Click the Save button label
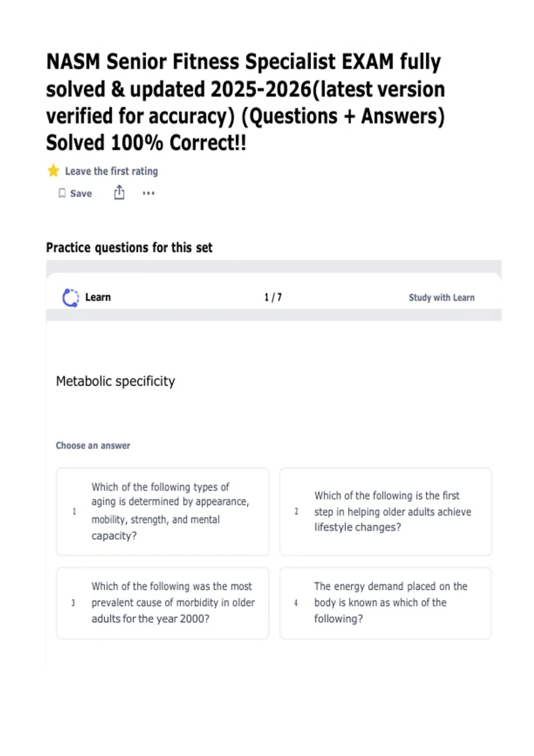 81,193
